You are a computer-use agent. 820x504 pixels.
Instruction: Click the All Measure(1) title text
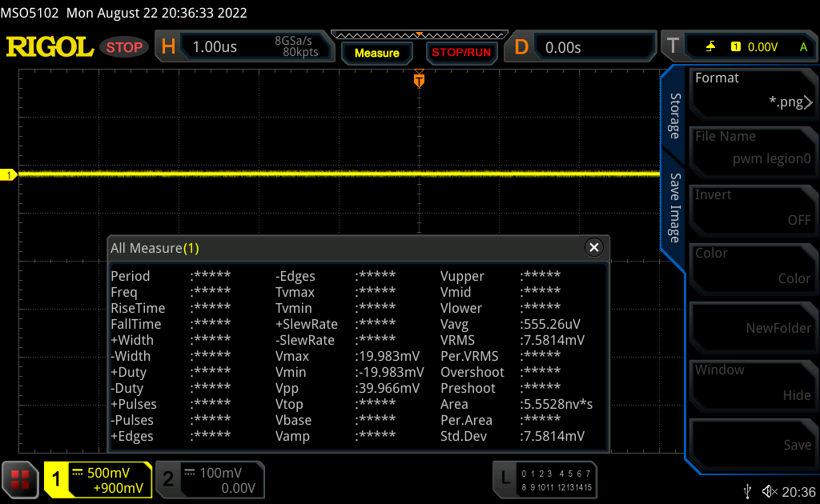point(155,248)
